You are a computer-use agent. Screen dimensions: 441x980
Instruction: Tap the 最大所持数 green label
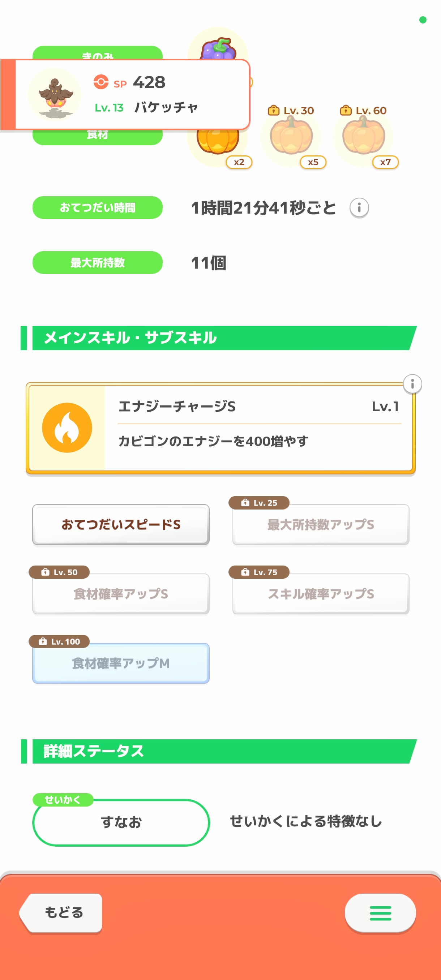97,262
